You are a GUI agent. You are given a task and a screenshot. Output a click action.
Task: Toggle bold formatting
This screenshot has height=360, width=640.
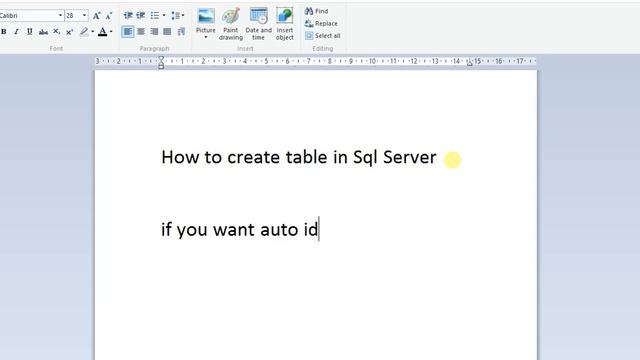pos(4,32)
